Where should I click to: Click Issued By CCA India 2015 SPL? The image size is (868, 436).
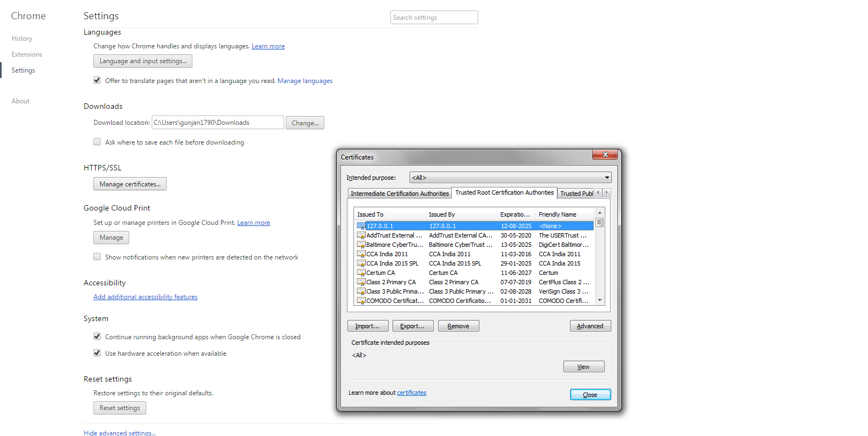pyautogui.click(x=455, y=263)
